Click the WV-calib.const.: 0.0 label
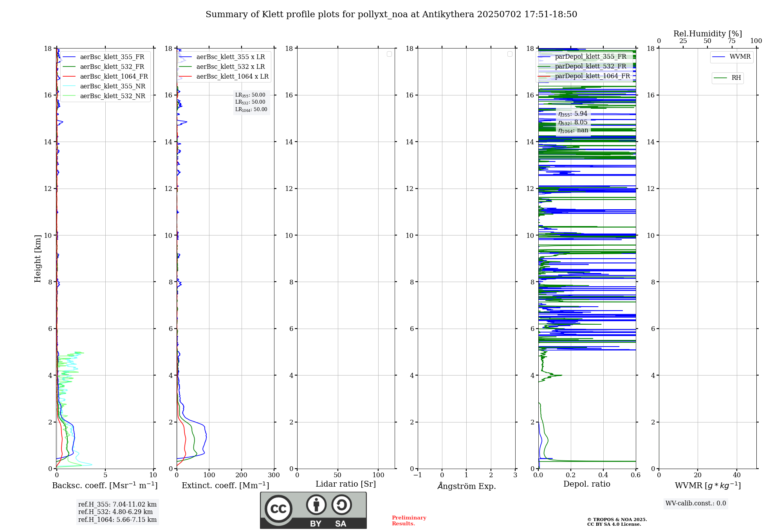 (x=696, y=503)
